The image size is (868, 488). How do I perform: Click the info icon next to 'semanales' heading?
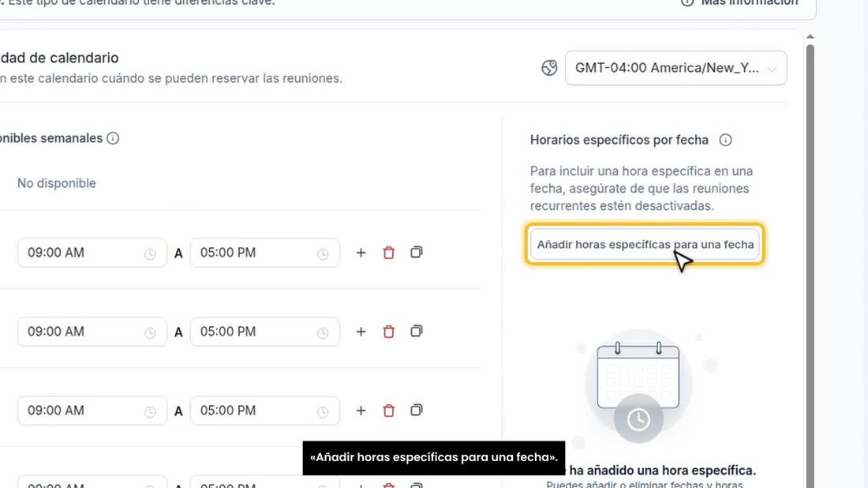point(113,138)
